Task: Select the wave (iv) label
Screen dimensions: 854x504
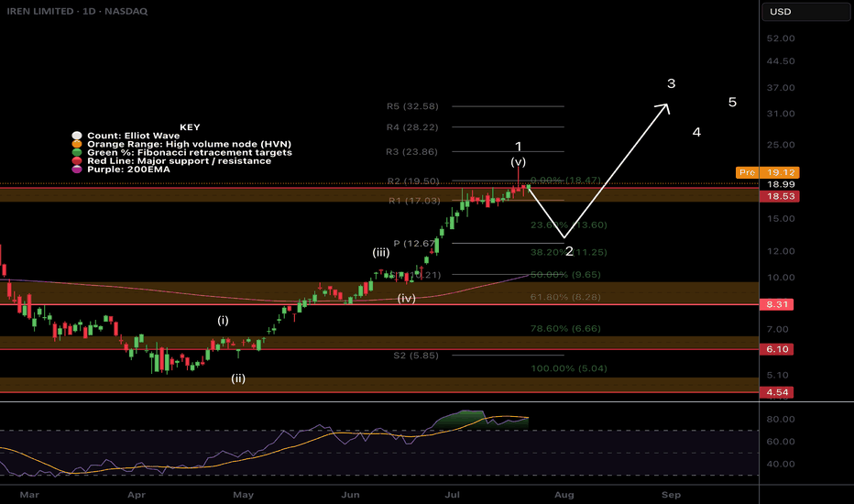Action: click(x=406, y=298)
